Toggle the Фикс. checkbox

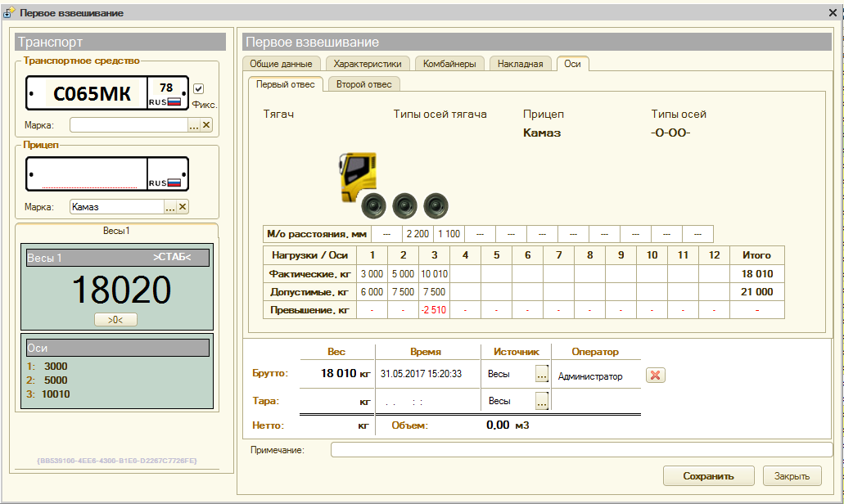[198, 89]
